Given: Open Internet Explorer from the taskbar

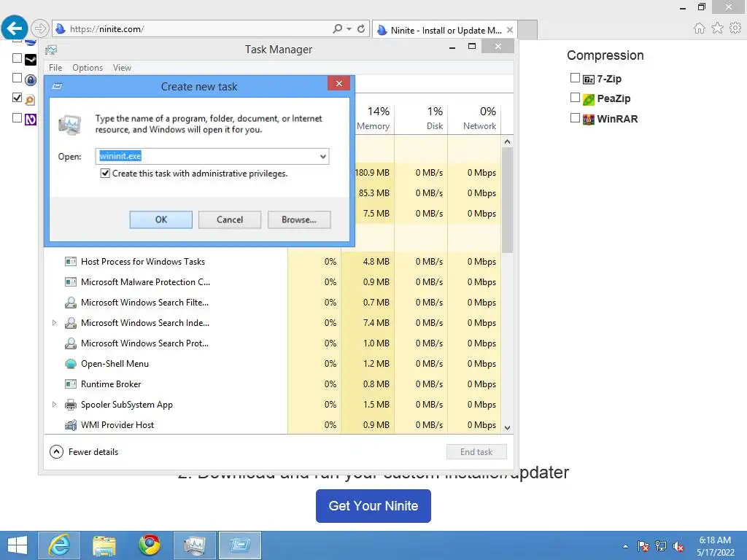Looking at the screenshot, I should [x=59, y=545].
